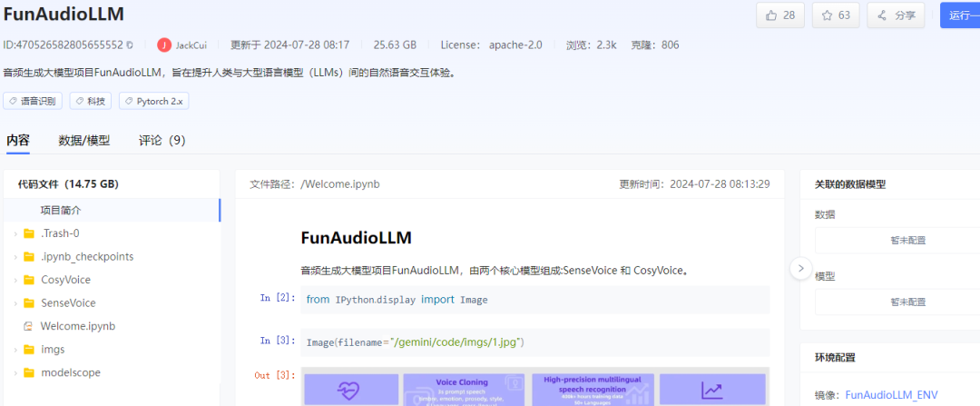The image size is (980, 406).
Task: Click tag icon of Pytorch 2.x label
Action: coord(130,101)
